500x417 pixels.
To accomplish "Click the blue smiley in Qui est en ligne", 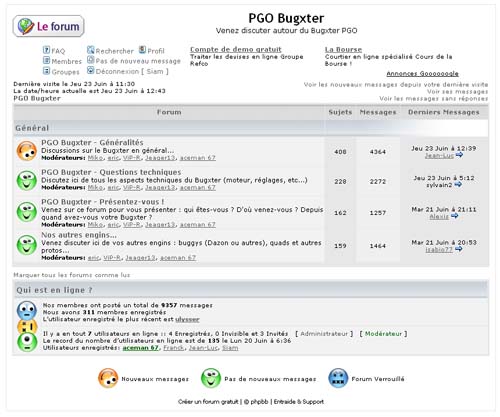I will [x=27, y=310].
